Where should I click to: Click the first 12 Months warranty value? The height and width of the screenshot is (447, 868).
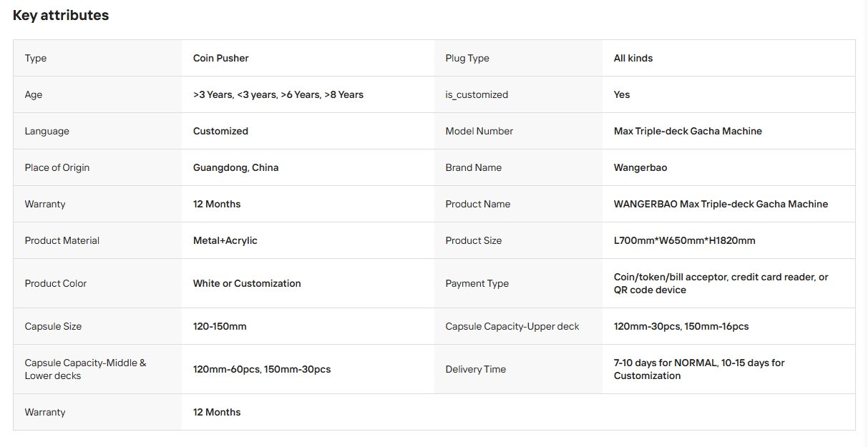pyautogui.click(x=217, y=204)
